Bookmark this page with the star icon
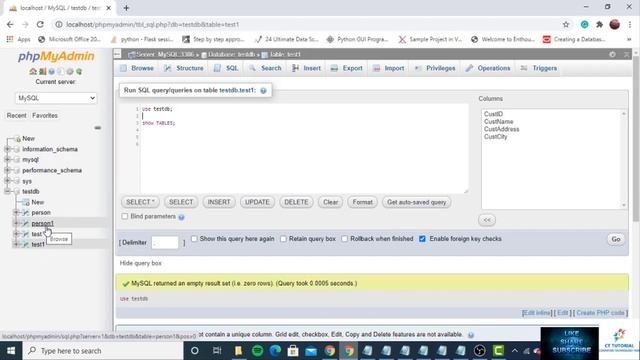Image resolution: width=640 pixels, height=360 pixels. [x=566, y=24]
